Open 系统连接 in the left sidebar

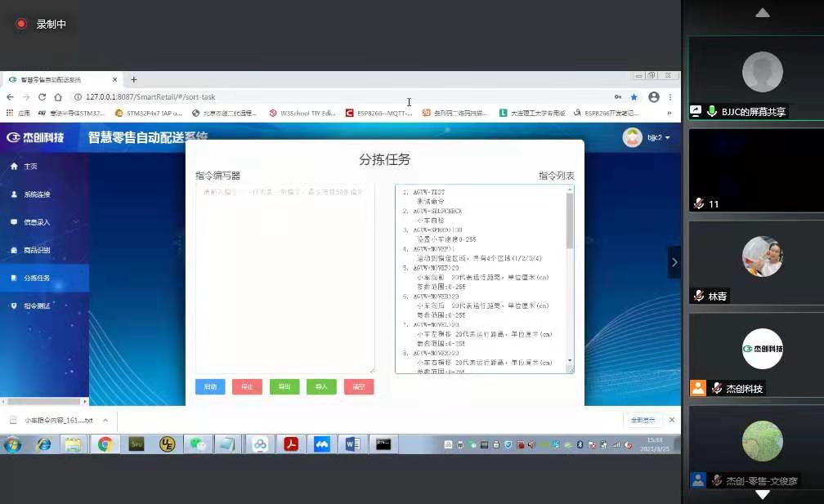(x=37, y=194)
